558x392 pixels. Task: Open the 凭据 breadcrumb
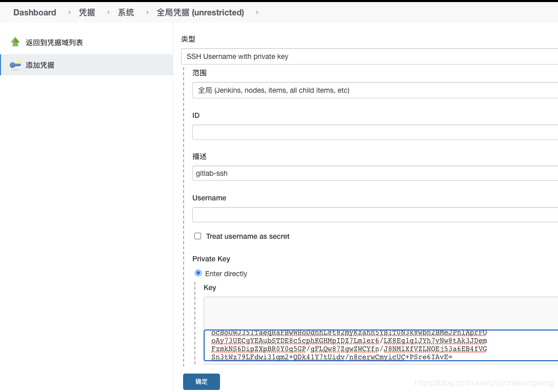point(87,12)
